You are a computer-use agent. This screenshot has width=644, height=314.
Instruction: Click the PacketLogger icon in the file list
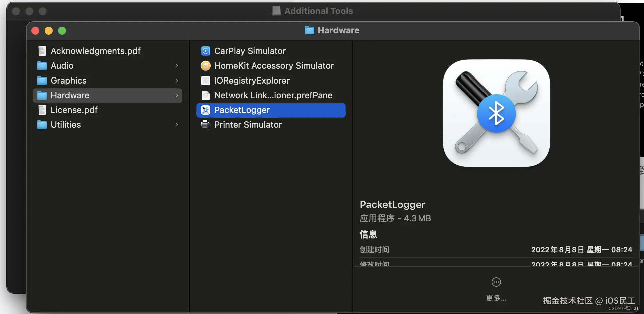pos(205,110)
